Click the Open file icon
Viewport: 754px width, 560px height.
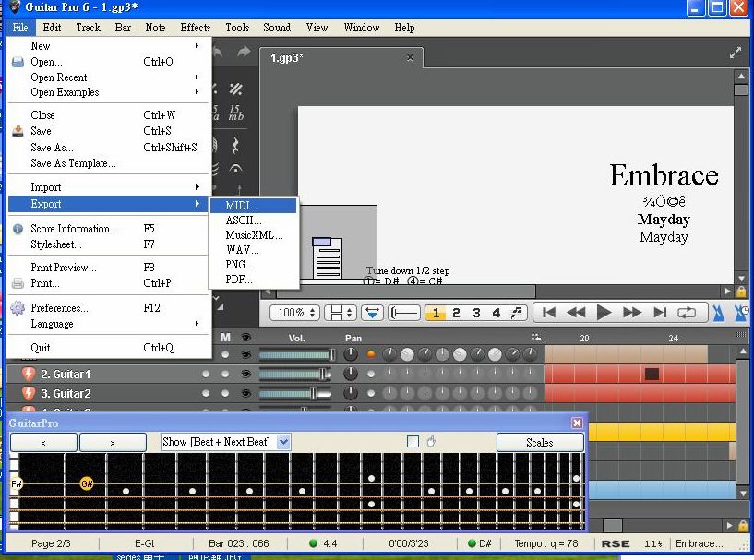(18, 62)
